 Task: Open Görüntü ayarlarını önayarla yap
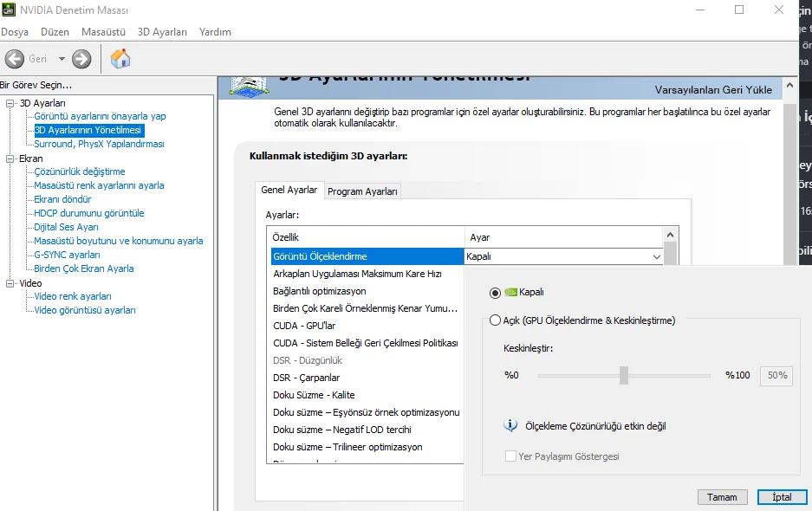tap(100, 116)
